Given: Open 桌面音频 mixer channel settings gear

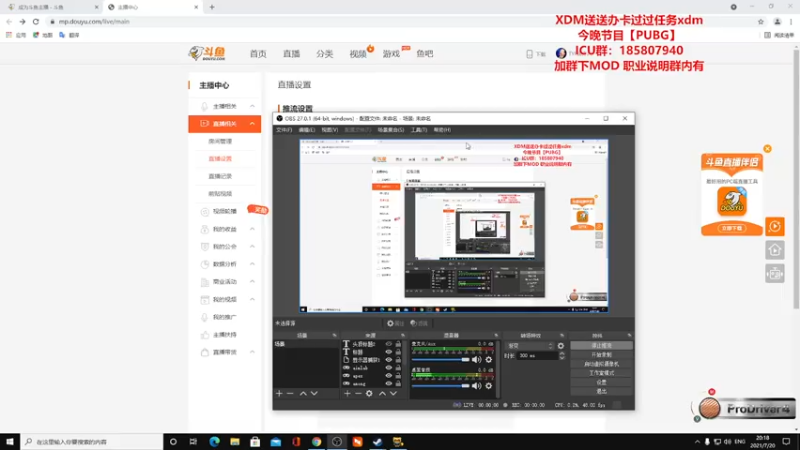Looking at the screenshot, I should tap(489, 386).
